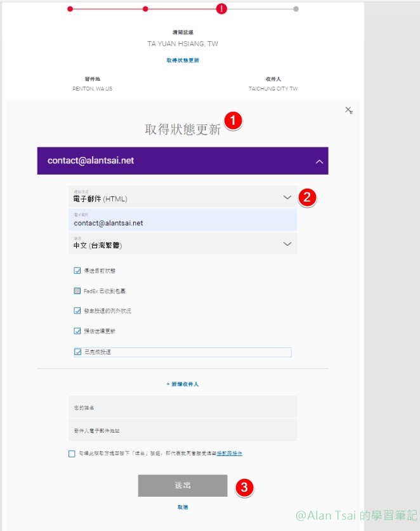The height and width of the screenshot is (531, 420).
Task: Click the red exclamation alert on progress tracker
Action: [x=221, y=8]
